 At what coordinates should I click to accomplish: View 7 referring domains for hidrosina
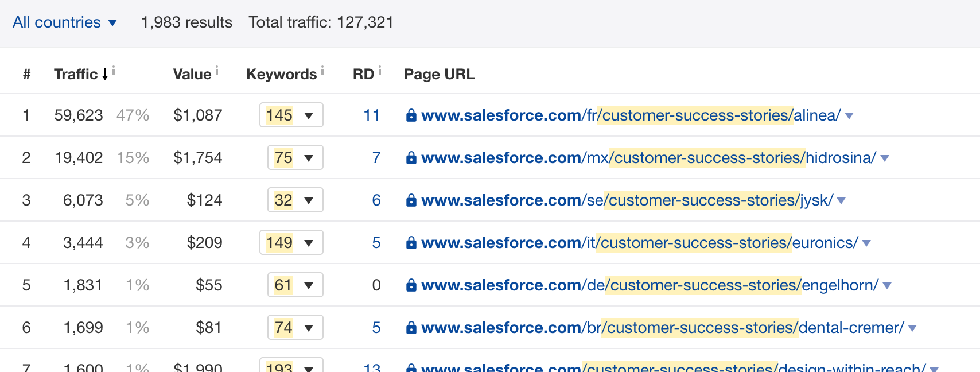(x=376, y=158)
